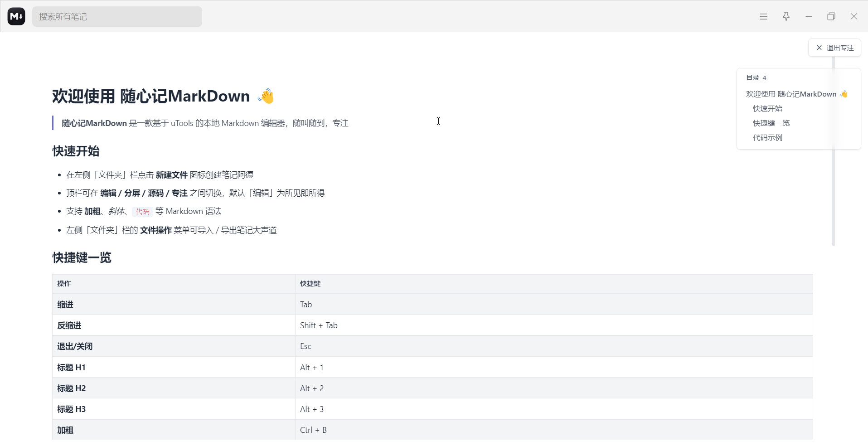Click the 操作 table column header

pos(174,284)
